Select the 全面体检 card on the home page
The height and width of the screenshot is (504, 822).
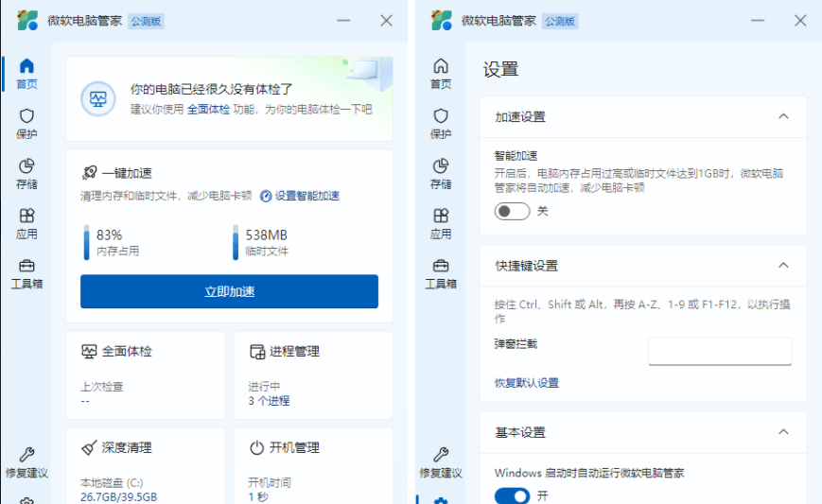pos(145,374)
